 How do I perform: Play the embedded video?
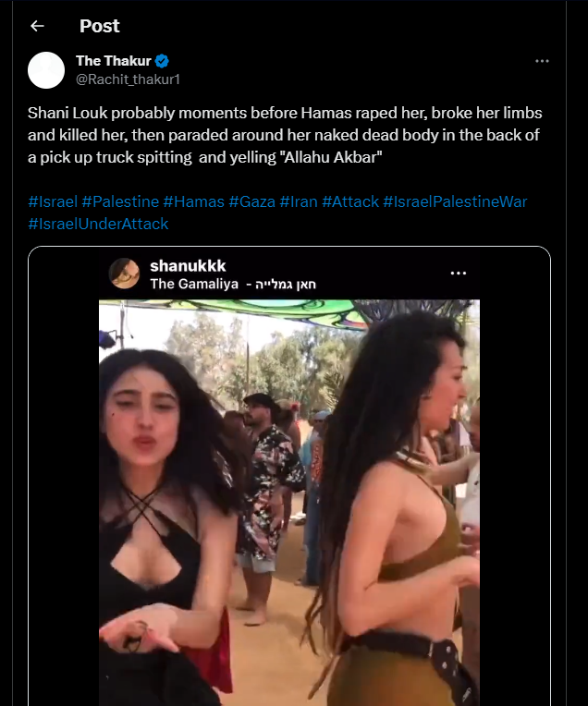click(289, 499)
